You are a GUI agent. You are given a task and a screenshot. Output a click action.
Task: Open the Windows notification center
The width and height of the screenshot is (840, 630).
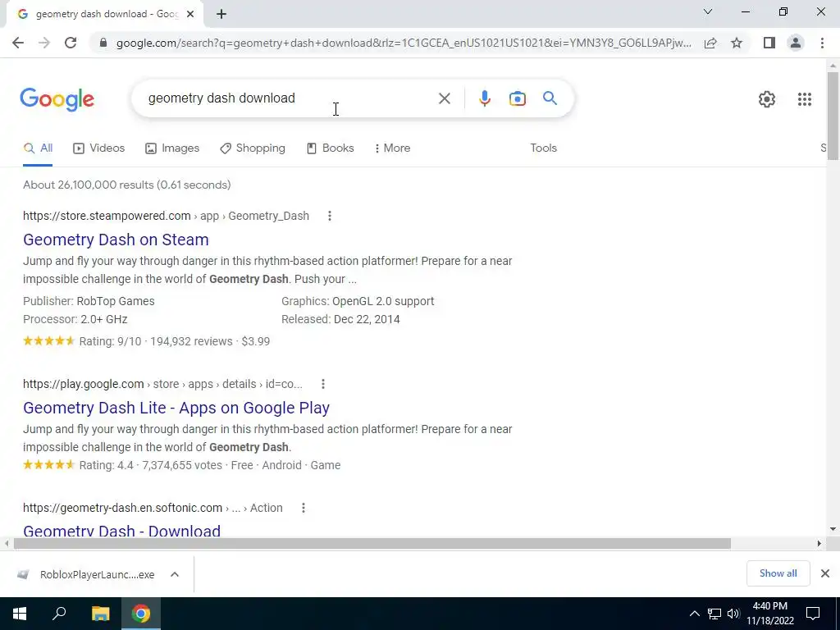813,614
